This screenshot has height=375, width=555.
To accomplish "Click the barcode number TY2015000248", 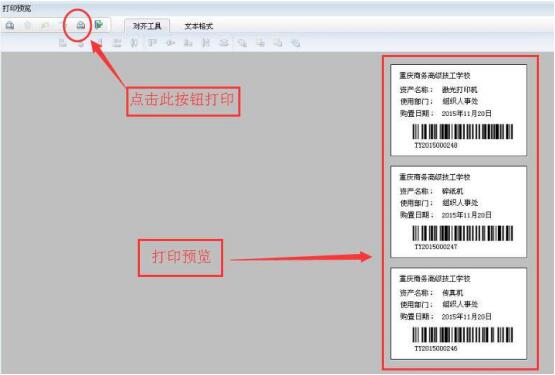I will pyautogui.click(x=436, y=145).
